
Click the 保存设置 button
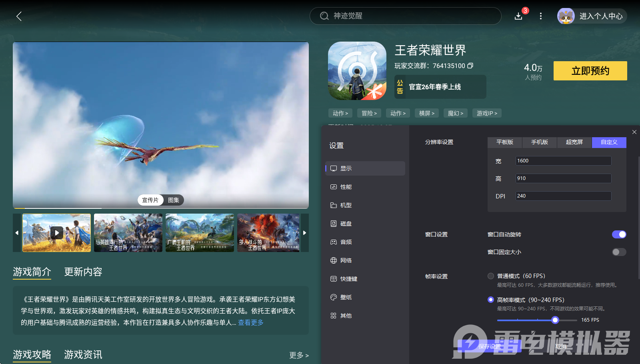coord(490,346)
